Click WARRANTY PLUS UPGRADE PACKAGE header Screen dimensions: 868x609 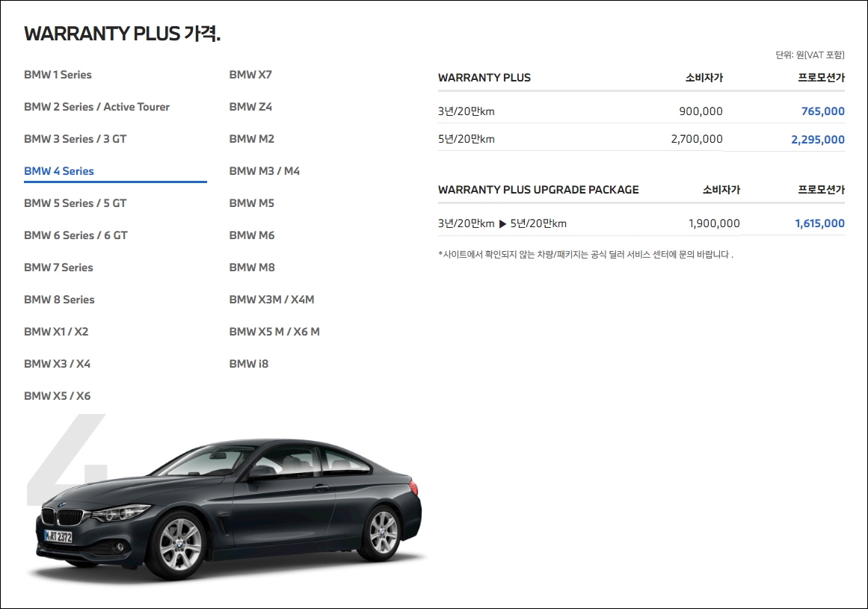click(538, 190)
